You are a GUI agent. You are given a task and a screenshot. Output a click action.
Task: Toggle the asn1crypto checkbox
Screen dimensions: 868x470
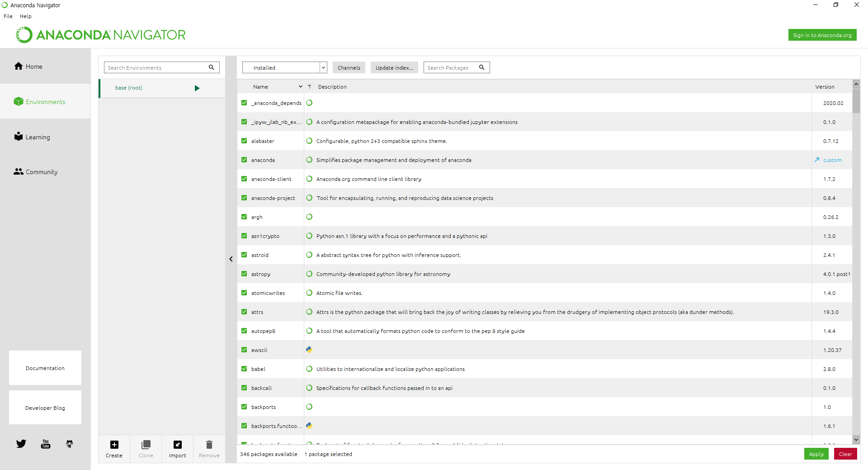point(244,236)
